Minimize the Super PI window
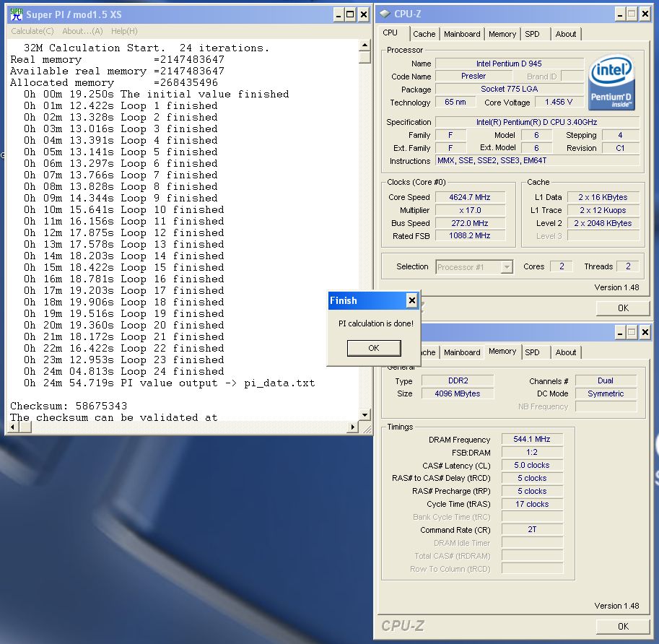Viewport: 659px width, 644px height. pyautogui.click(x=339, y=14)
